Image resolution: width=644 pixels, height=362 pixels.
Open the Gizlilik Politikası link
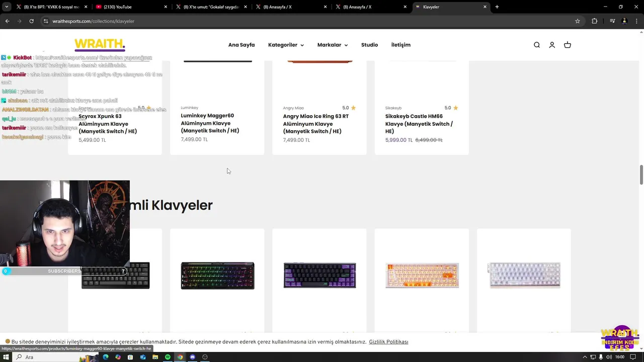click(388, 342)
